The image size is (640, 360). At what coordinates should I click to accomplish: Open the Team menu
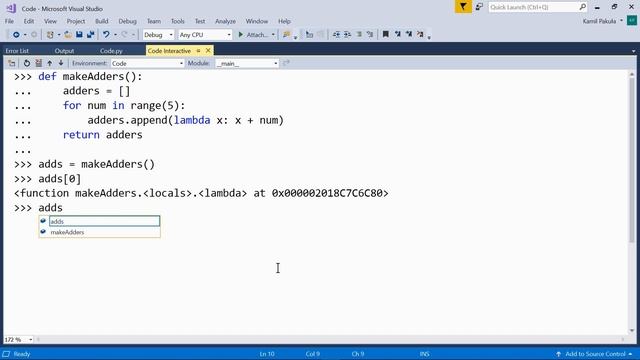[154, 21]
